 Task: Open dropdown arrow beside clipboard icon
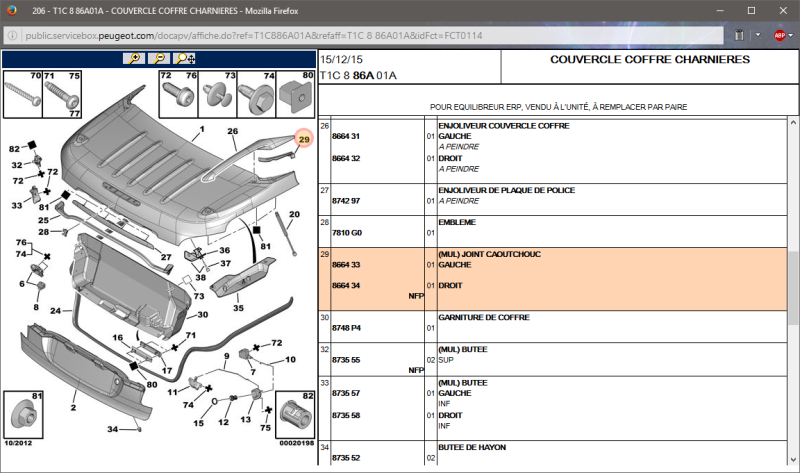point(758,35)
